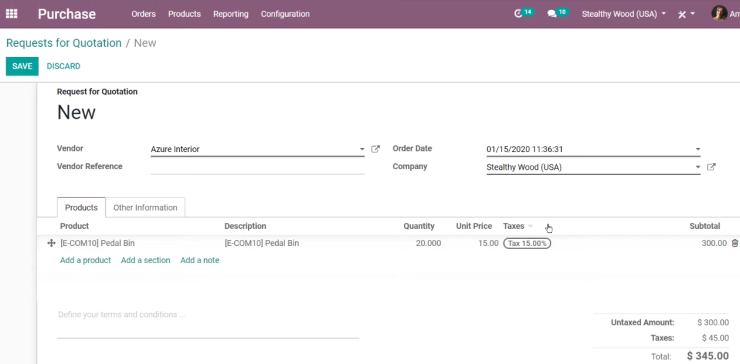Click the terms and conditions text area
This screenshot has width=740, height=364.
click(208, 322)
